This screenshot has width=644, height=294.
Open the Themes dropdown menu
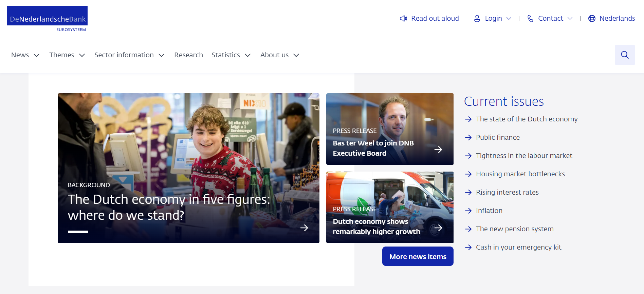(67, 55)
